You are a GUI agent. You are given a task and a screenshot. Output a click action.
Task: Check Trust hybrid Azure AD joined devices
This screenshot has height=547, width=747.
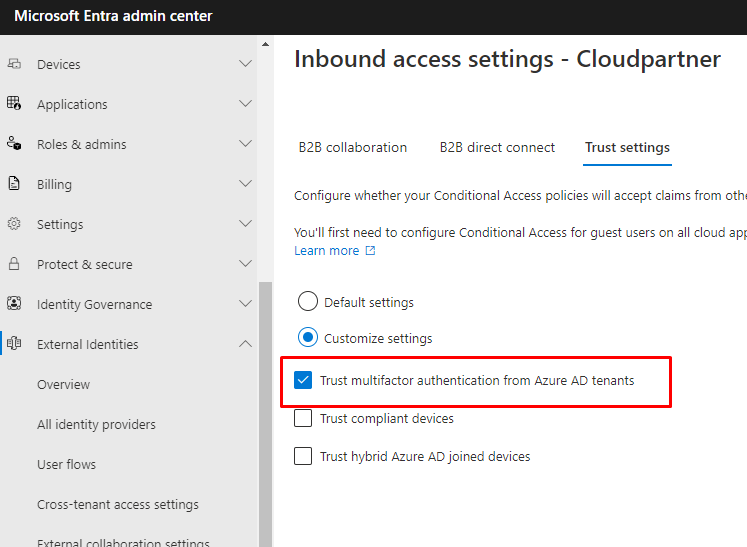point(303,456)
